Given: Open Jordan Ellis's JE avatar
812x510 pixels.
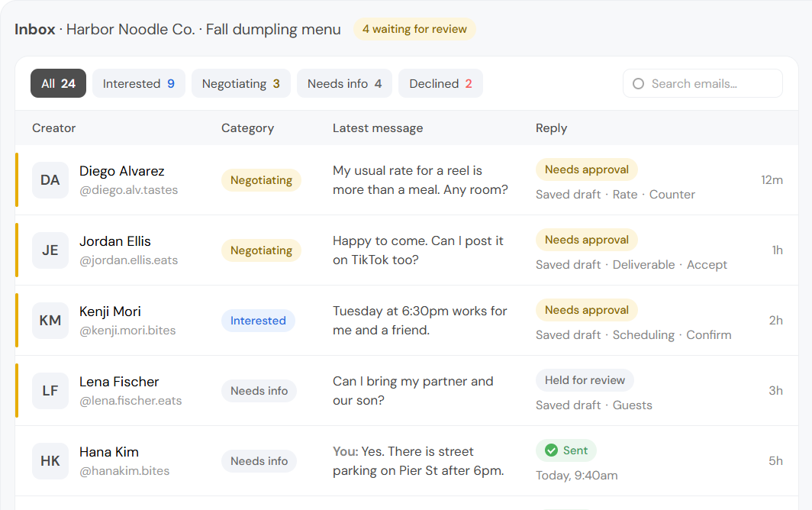Looking at the screenshot, I should (50, 250).
